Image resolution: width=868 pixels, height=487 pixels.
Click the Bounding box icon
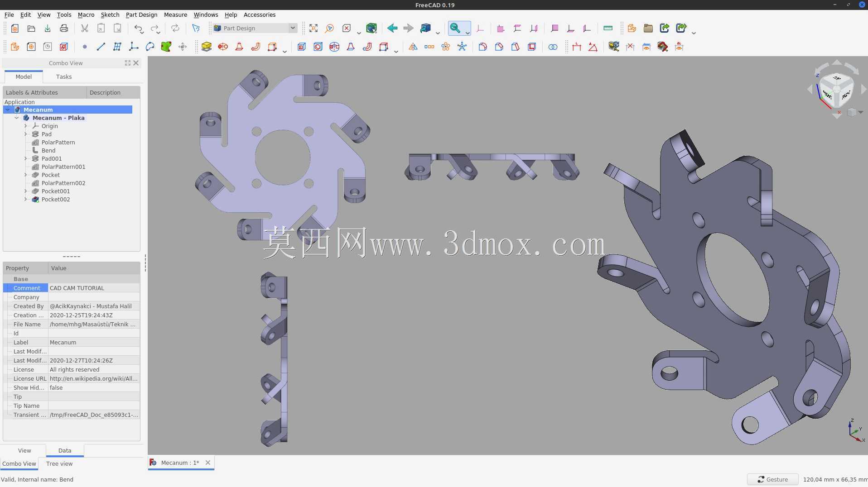pyautogui.click(x=371, y=28)
